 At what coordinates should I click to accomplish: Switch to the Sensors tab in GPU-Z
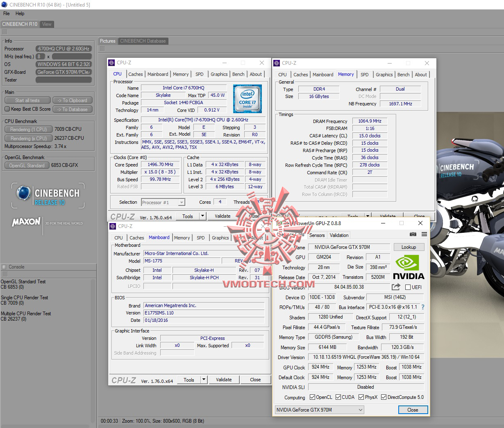click(x=317, y=235)
